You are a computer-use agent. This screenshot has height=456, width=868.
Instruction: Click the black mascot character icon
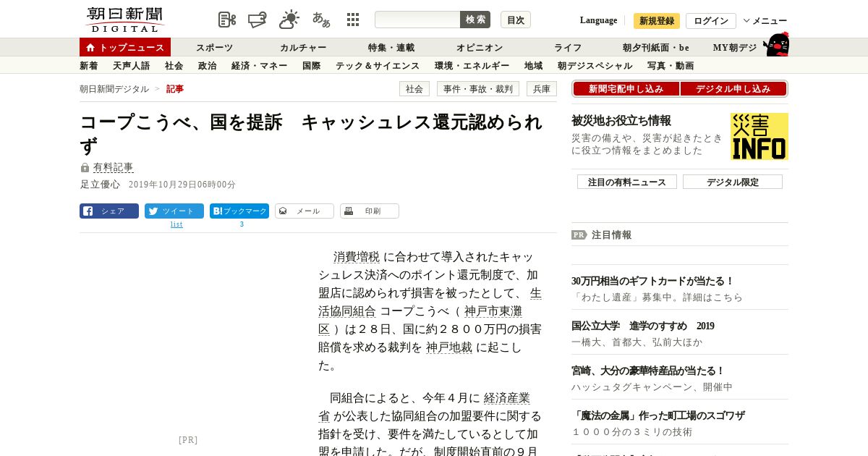click(776, 44)
